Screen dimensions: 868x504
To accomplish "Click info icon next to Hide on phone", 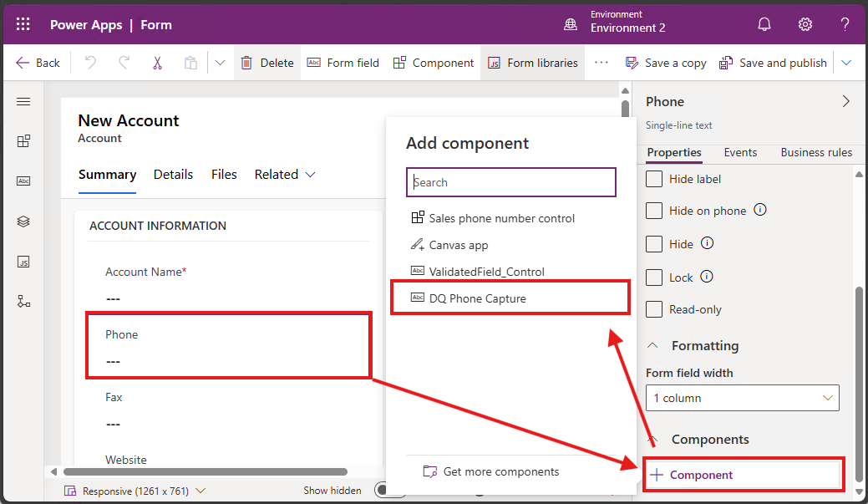I will (x=760, y=209).
